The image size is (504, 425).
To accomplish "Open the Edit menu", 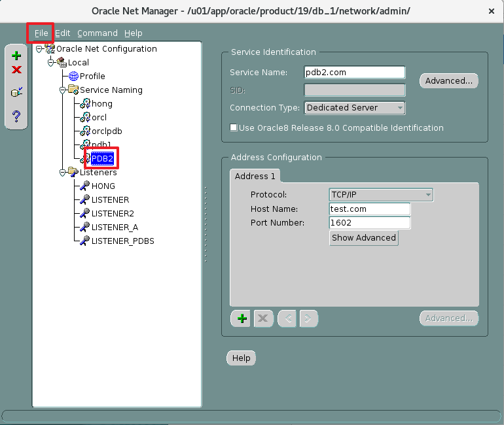I will [62, 33].
